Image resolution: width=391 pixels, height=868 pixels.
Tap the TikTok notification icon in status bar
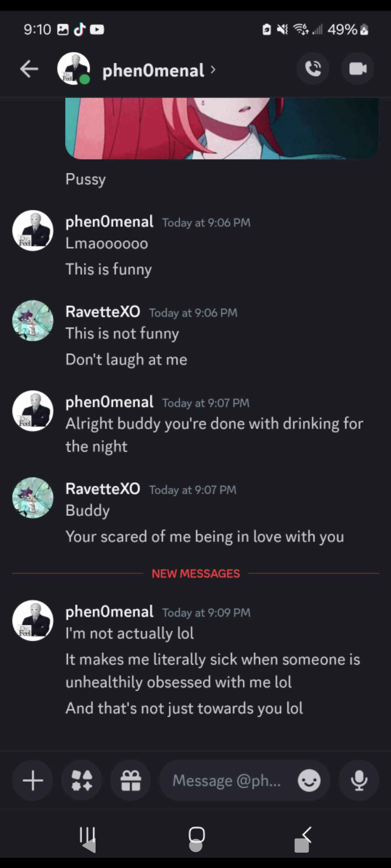tap(80, 29)
